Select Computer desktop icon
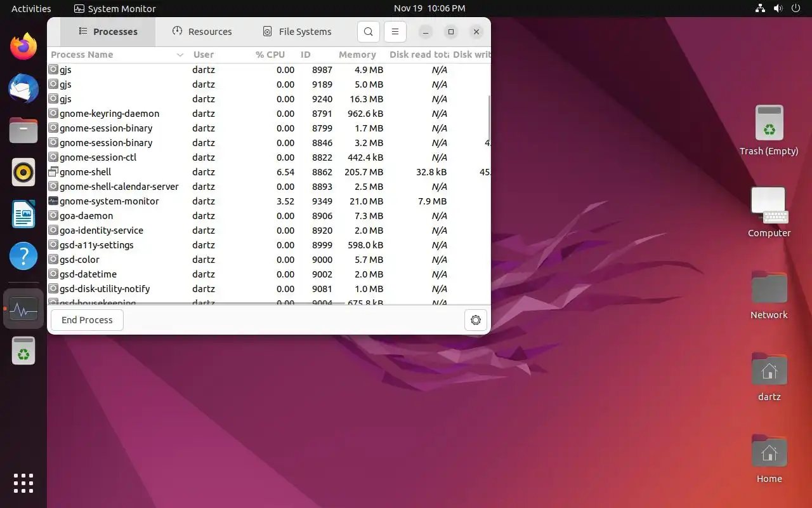The width and height of the screenshot is (812, 508). point(769,212)
